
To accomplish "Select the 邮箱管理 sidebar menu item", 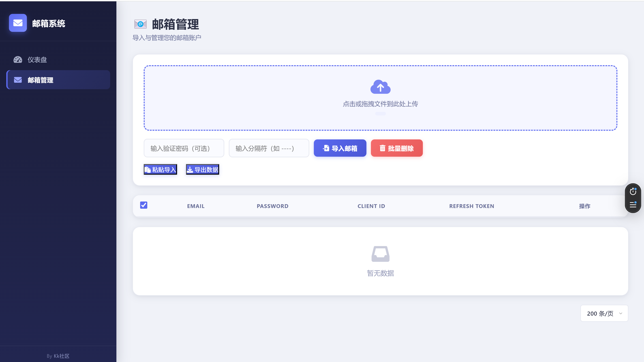I will click(58, 80).
